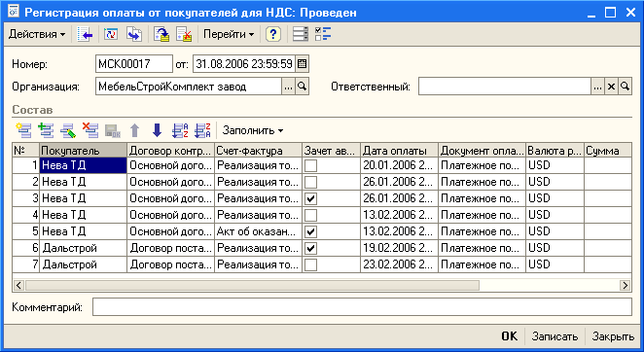Click the Покупатель column header
This screenshot has height=352, width=644.
[83, 151]
